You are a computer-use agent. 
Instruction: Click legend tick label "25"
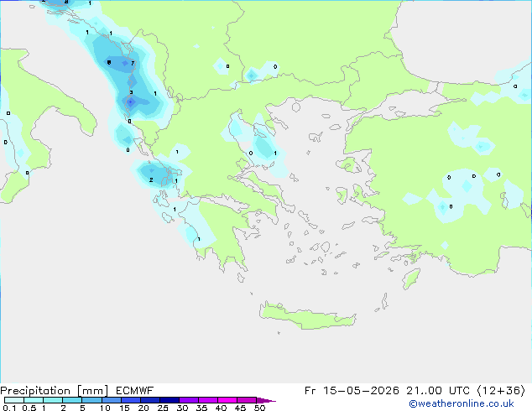(163, 408)
